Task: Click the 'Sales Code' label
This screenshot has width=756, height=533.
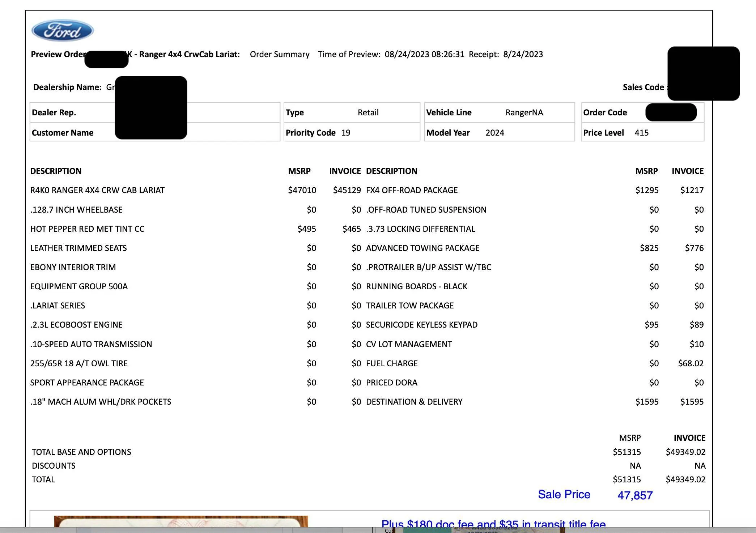Action: click(643, 87)
